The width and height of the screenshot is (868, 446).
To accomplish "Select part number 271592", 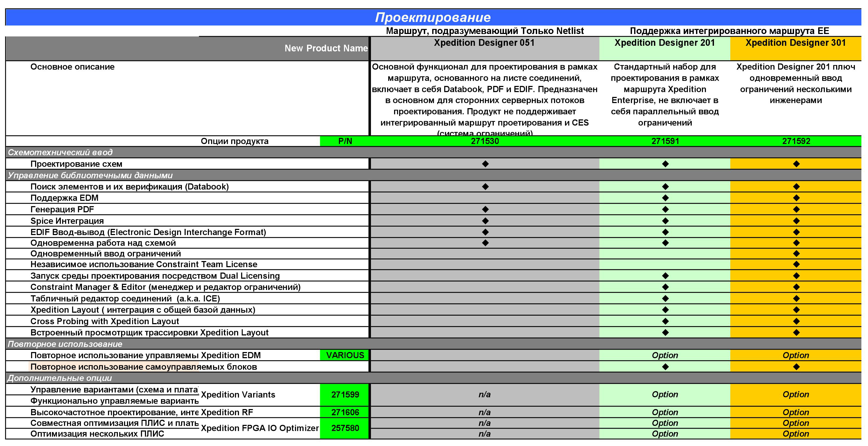I will tap(796, 141).
